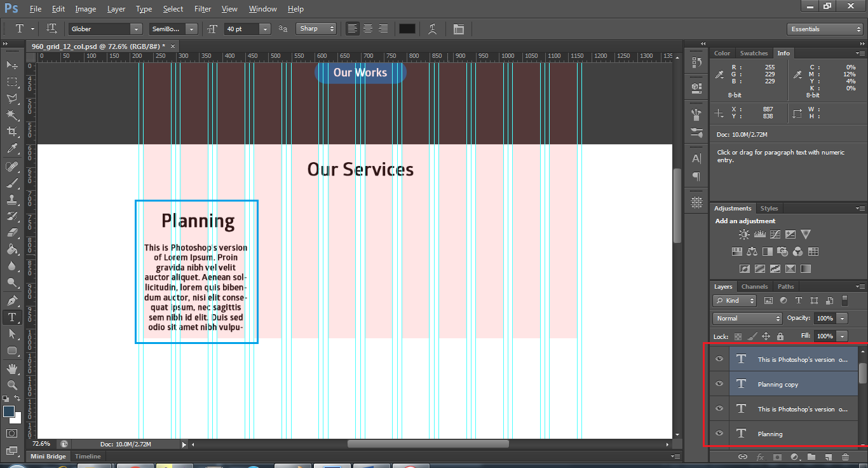Open the Paragraph panel icon

point(696,177)
